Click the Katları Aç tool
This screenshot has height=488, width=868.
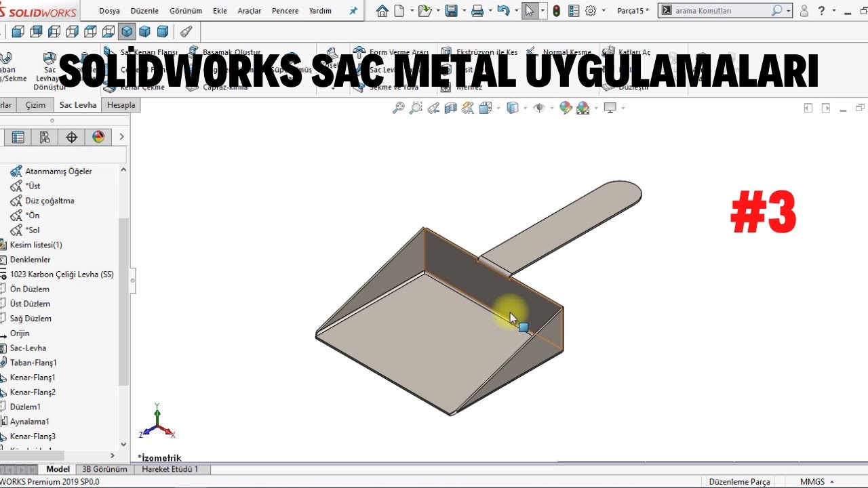[627, 52]
